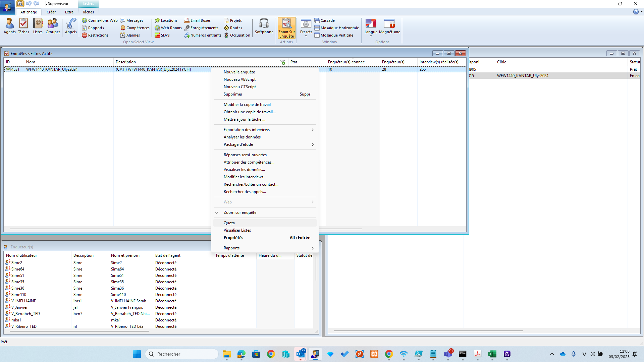This screenshot has height=362, width=644.
Task: Expand Exportation des interviews submenu
Action: coord(265,130)
